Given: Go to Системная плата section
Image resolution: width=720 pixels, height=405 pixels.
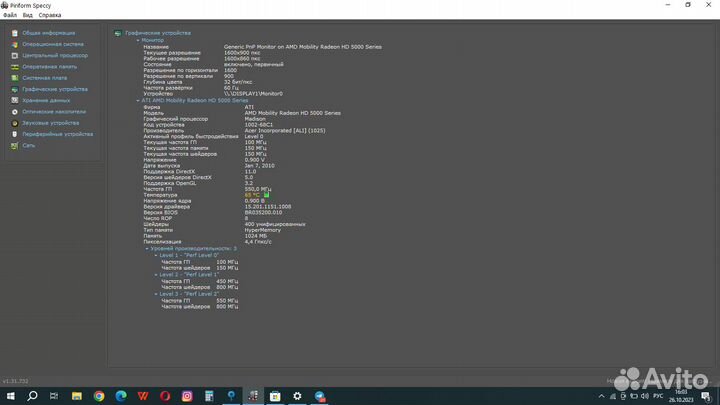Looking at the screenshot, I should point(45,78).
